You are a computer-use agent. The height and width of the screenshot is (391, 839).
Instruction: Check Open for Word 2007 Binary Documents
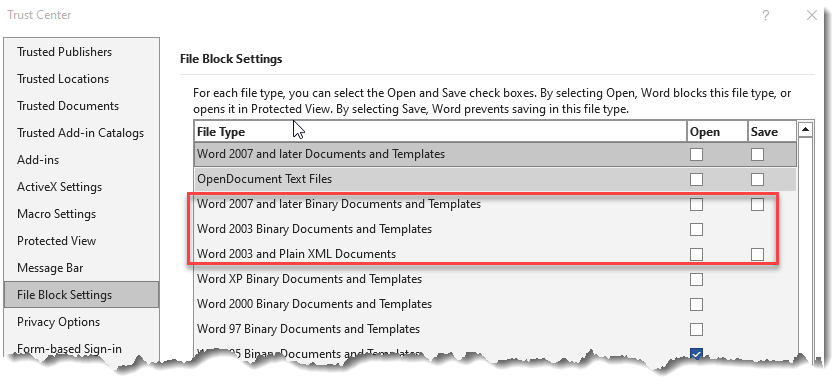(x=696, y=204)
